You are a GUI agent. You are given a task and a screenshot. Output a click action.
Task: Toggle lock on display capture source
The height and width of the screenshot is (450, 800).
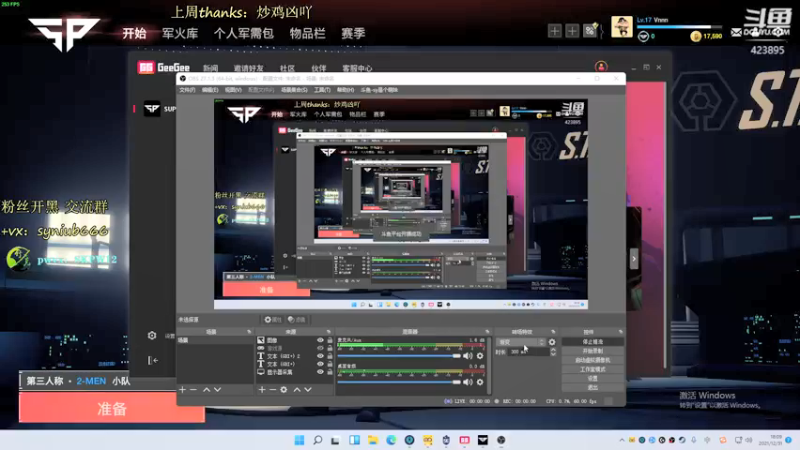click(330, 372)
